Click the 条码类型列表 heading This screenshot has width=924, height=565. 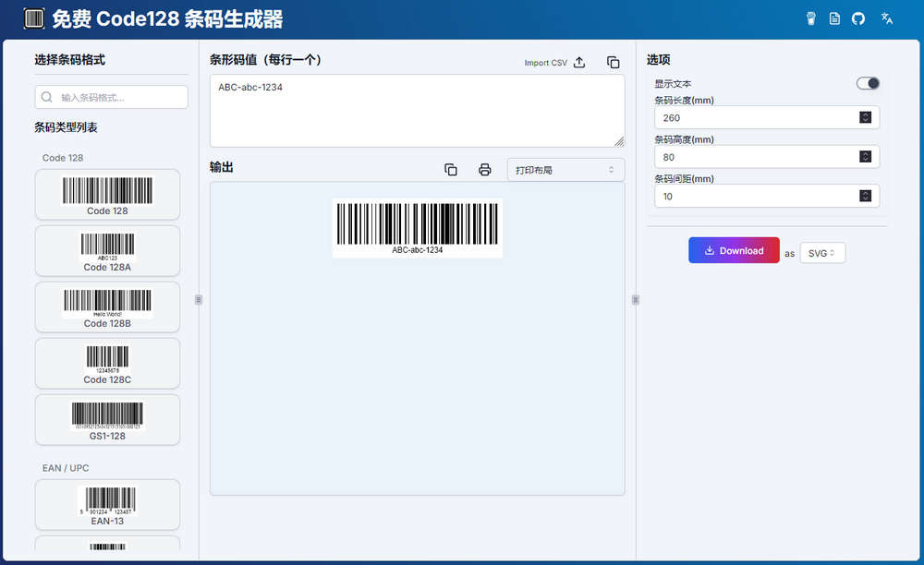(66, 127)
